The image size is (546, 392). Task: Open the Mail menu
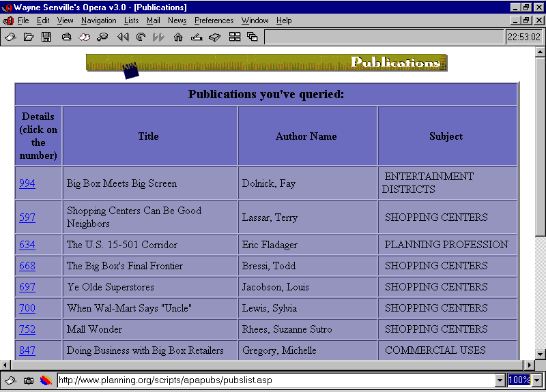point(153,20)
